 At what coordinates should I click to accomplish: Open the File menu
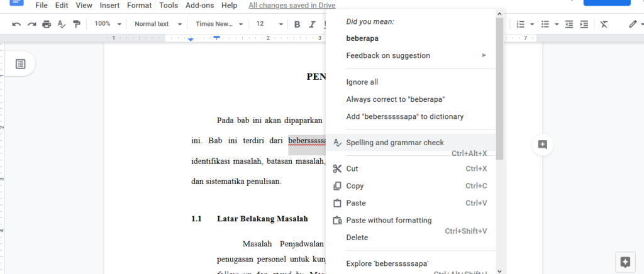[x=42, y=5]
